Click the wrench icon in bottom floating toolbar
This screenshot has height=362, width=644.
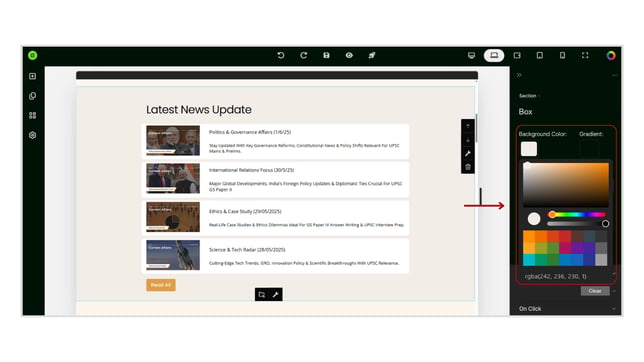coord(275,295)
